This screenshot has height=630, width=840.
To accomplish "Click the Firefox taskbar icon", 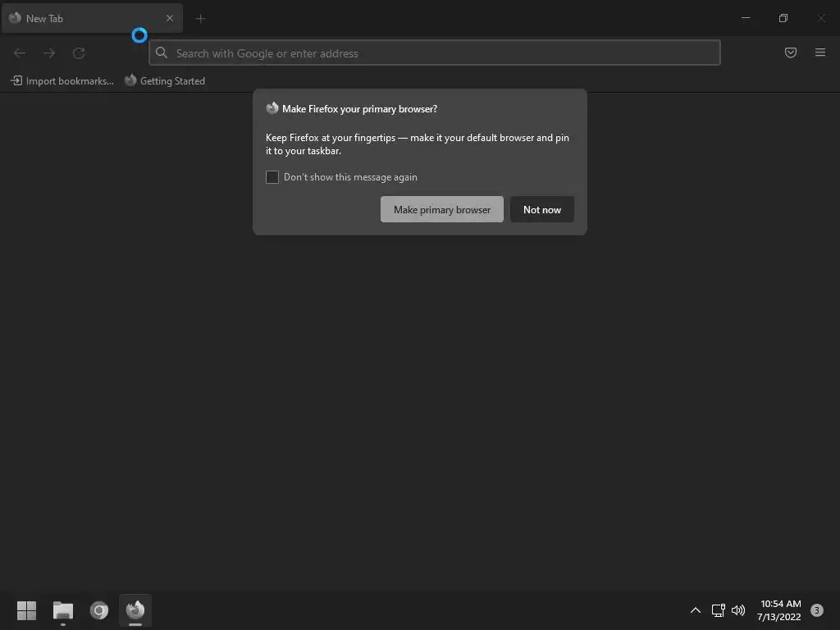I will click(x=135, y=610).
